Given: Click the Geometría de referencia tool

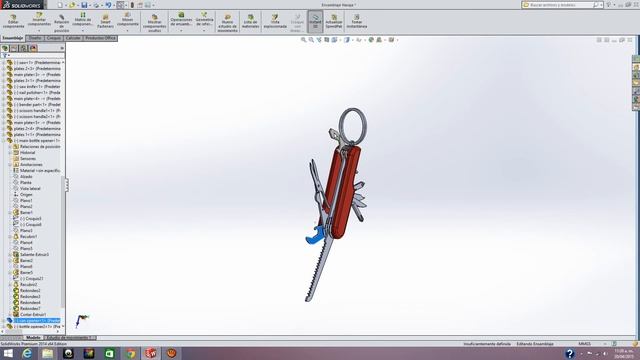Looking at the screenshot, I should 204,20.
